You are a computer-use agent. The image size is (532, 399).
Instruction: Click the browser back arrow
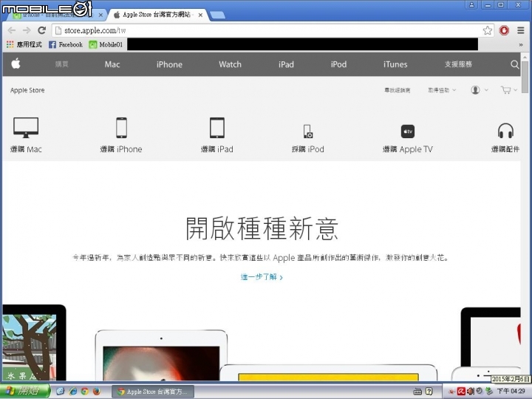[12, 30]
